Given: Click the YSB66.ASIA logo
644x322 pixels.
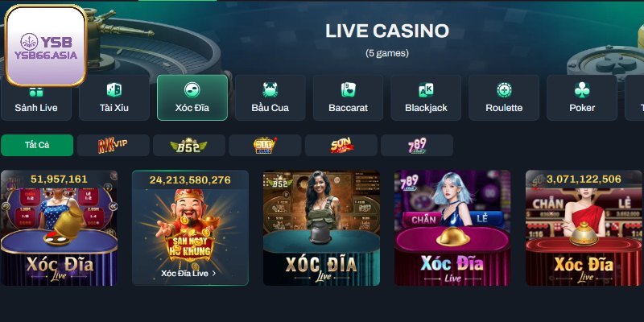Looking at the screenshot, I should click(x=46, y=46).
